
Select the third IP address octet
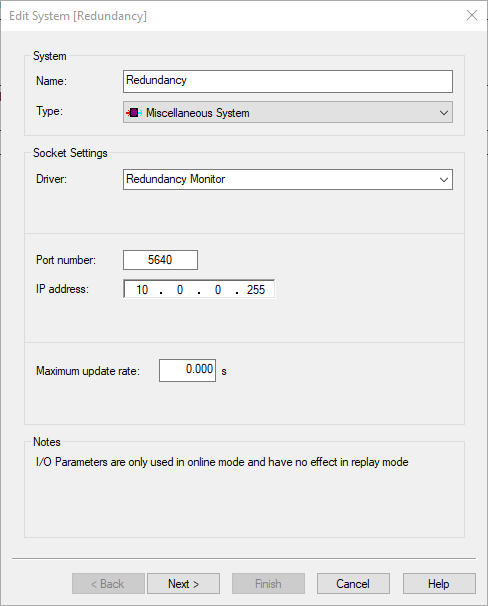click(218, 289)
